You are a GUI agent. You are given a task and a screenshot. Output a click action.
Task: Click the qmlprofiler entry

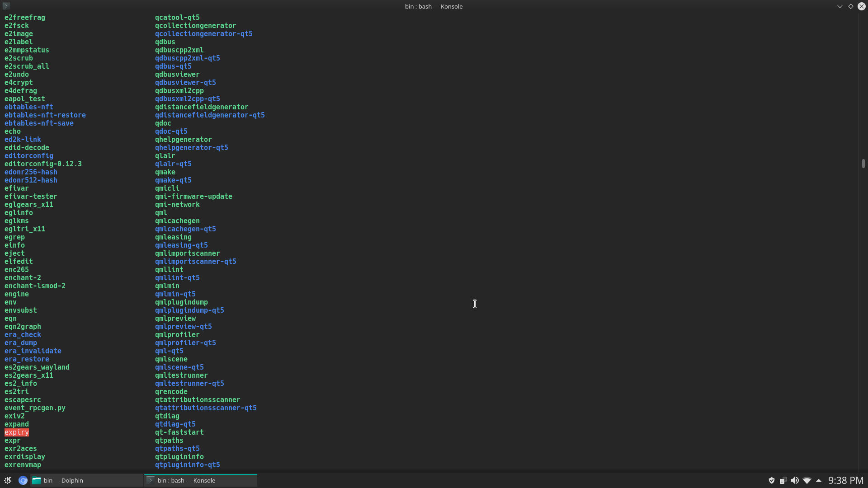pyautogui.click(x=177, y=335)
